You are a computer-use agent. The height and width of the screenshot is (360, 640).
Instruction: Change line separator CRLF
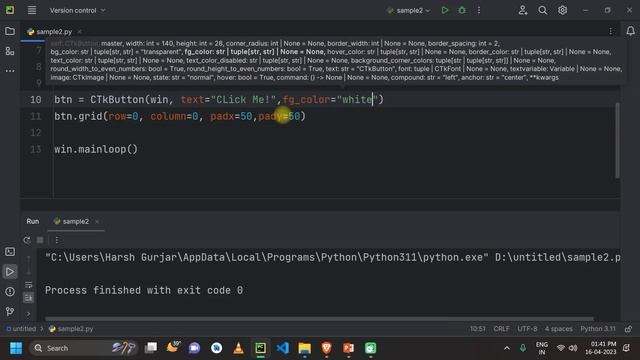point(501,329)
